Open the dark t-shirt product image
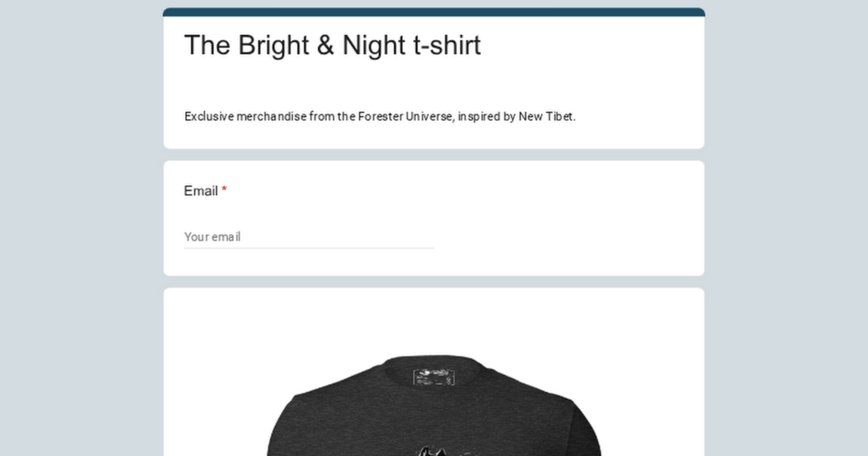The image size is (868, 456). point(434,405)
